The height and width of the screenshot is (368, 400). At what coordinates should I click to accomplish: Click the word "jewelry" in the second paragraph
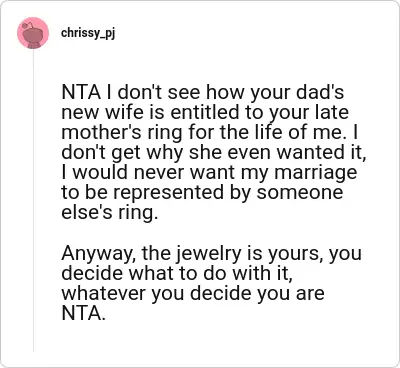coord(208,253)
